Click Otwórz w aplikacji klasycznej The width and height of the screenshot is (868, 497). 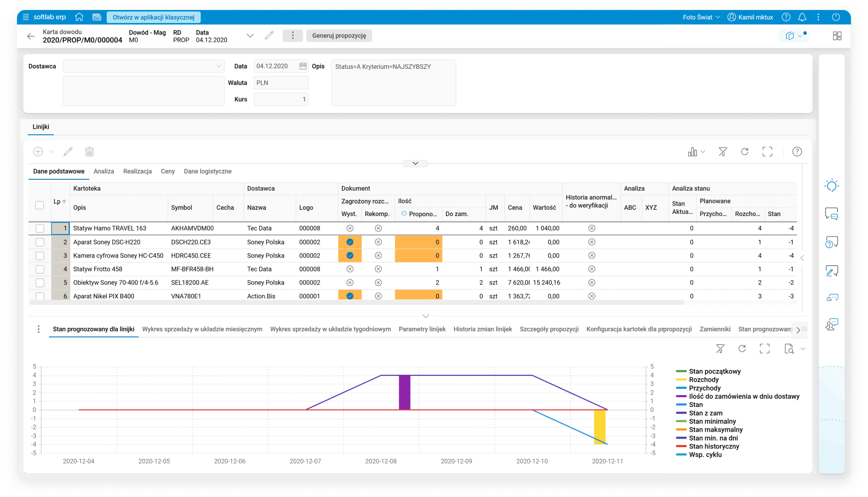coord(154,17)
